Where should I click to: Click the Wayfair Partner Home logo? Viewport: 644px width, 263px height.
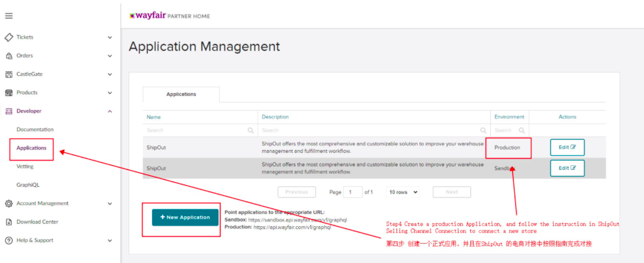169,16
